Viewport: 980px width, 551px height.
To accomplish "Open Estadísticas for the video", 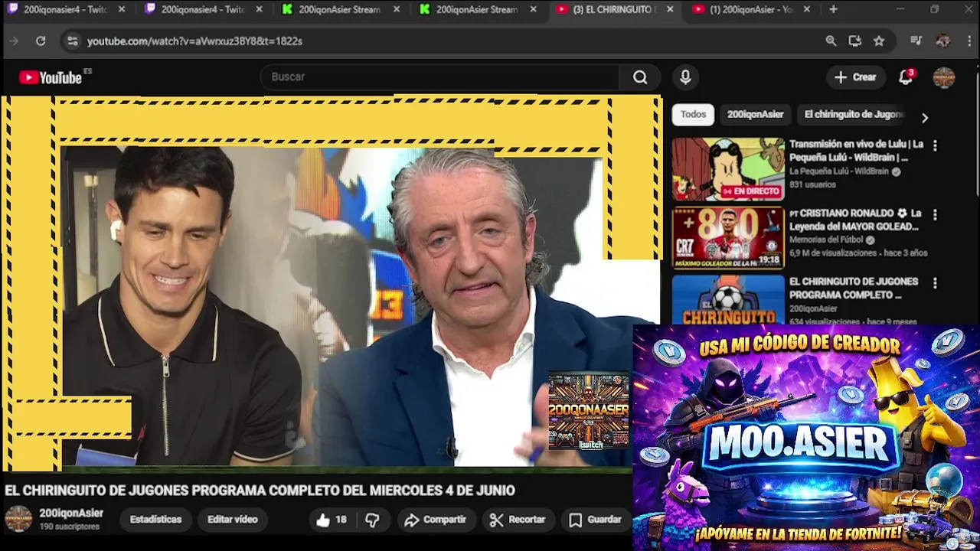I will [155, 520].
